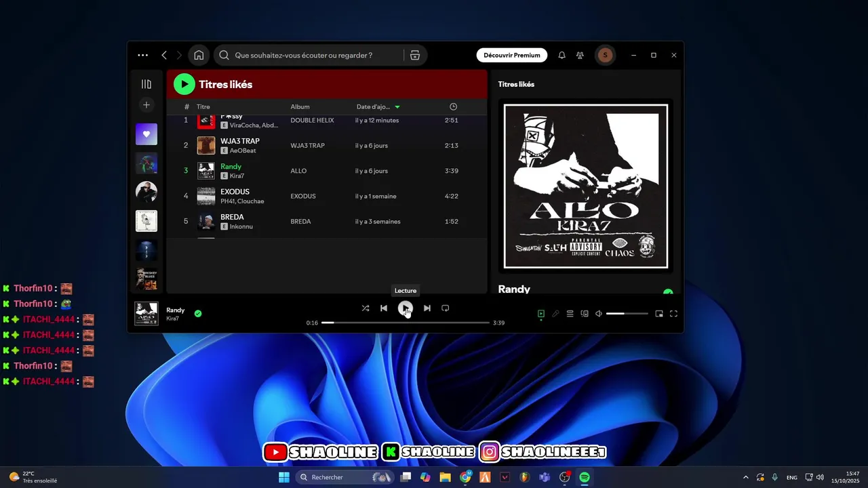The width and height of the screenshot is (868, 488).
Task: Open Microsoft Teams from the taskbar
Action: 545,477
